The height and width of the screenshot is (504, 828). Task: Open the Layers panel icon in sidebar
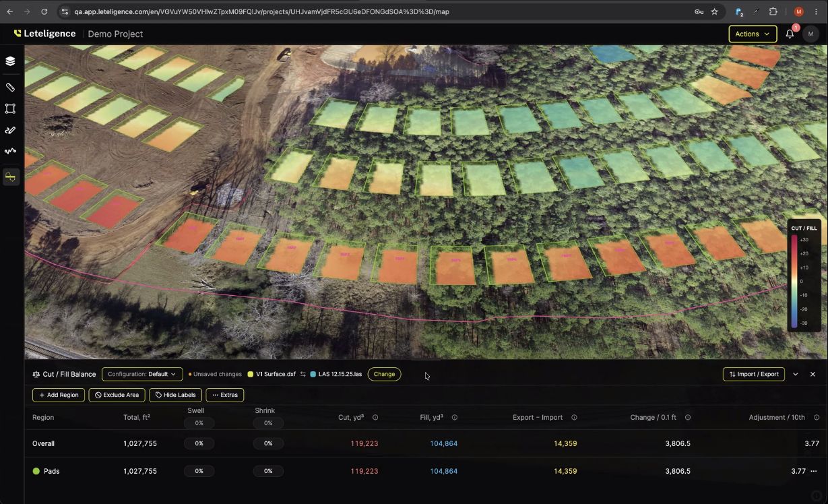10,61
